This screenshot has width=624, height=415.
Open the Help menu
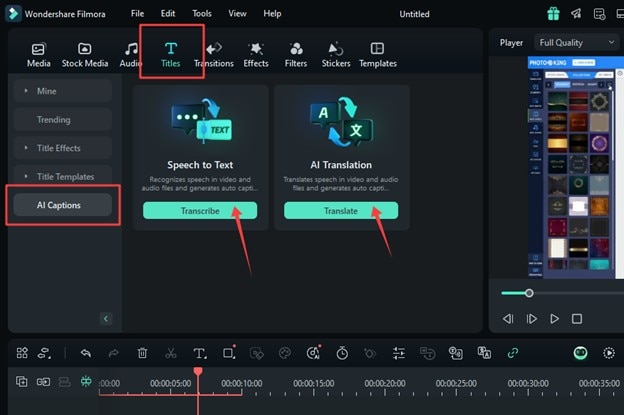click(x=272, y=14)
